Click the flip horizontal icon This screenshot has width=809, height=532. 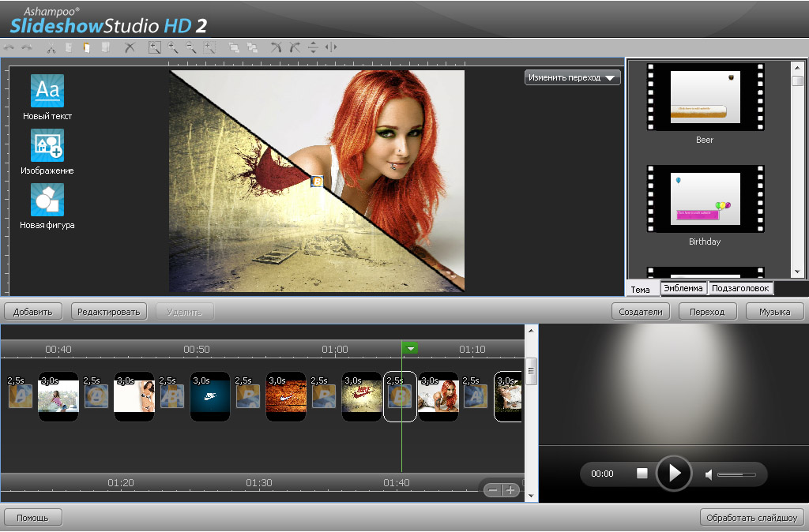tap(331, 47)
